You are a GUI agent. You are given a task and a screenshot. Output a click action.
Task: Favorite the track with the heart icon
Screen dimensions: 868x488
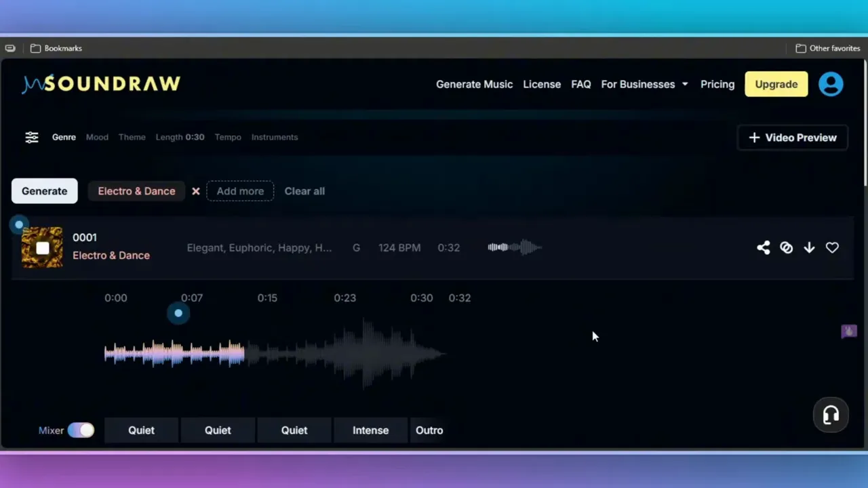(832, 248)
